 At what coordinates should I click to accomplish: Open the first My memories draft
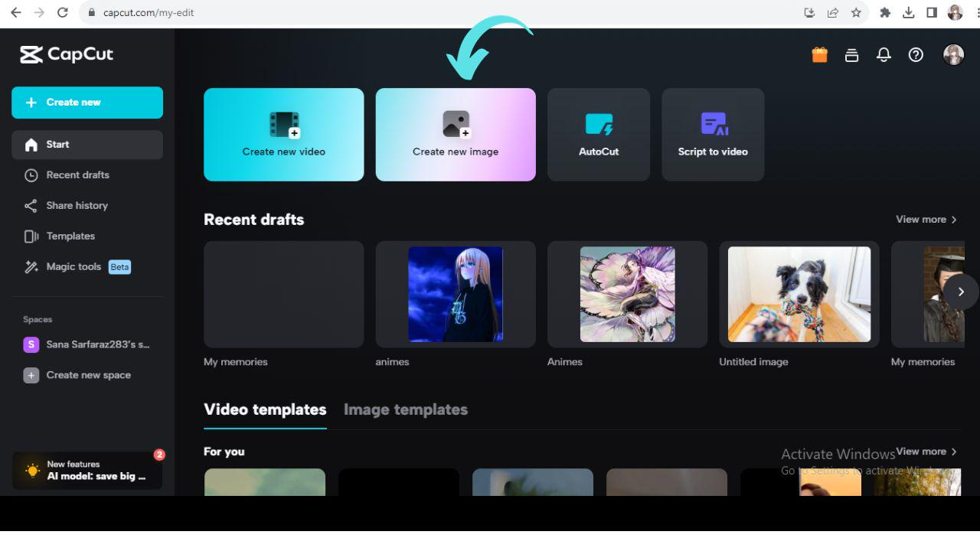pos(284,295)
